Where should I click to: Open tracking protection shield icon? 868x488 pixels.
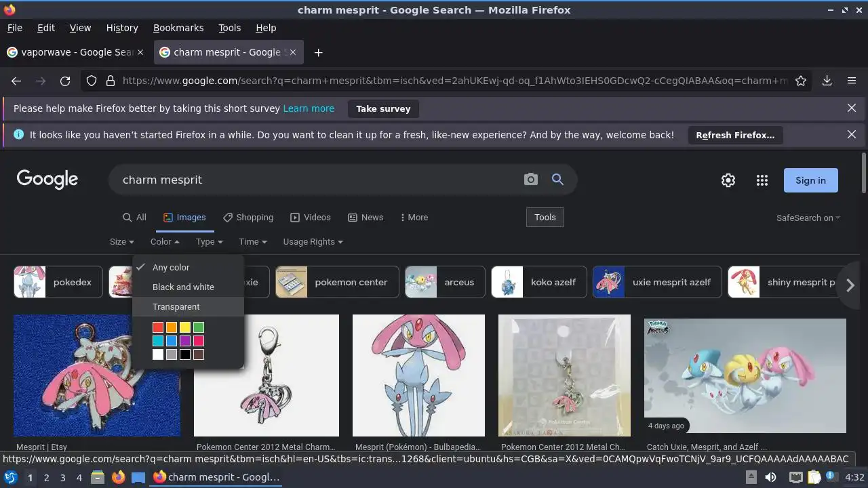point(92,81)
